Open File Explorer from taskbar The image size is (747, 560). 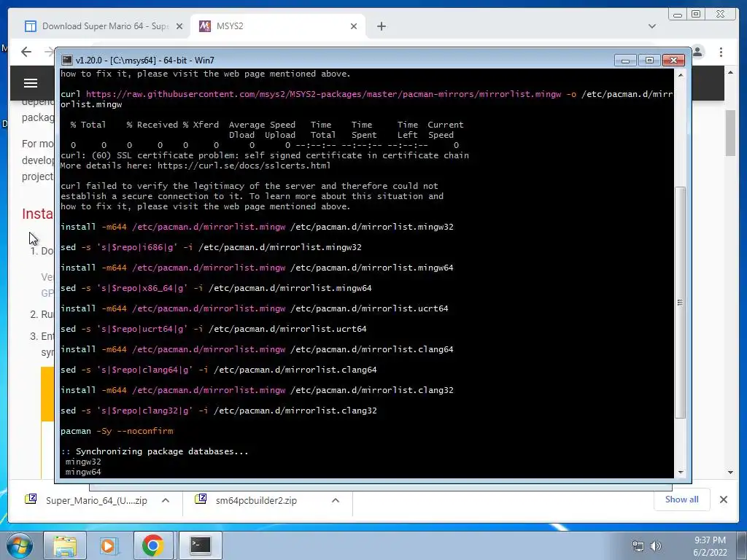pos(65,545)
